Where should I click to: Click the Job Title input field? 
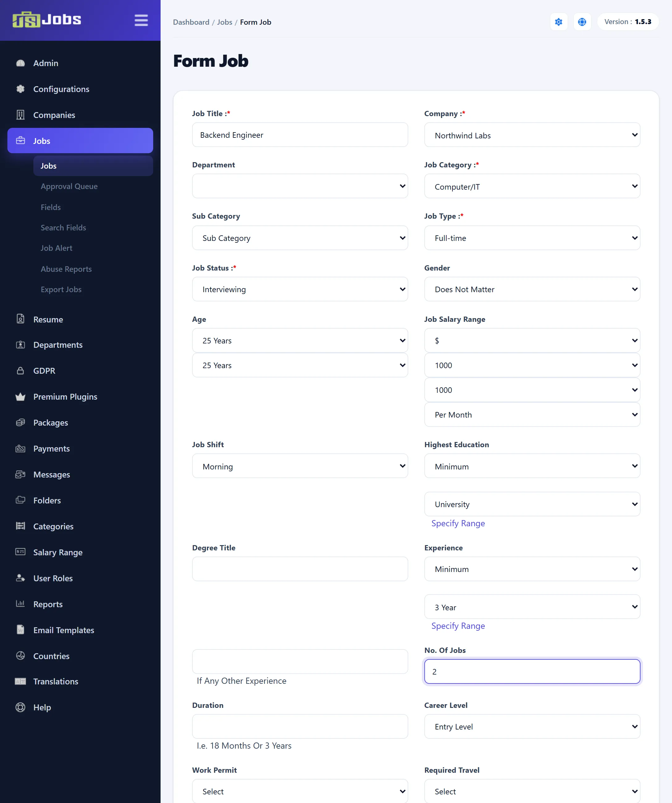click(300, 135)
